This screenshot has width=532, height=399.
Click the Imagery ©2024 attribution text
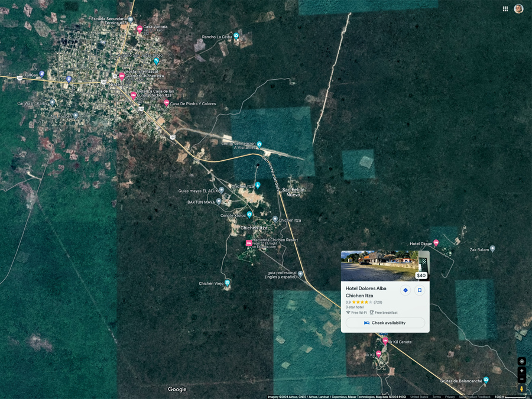(336, 397)
